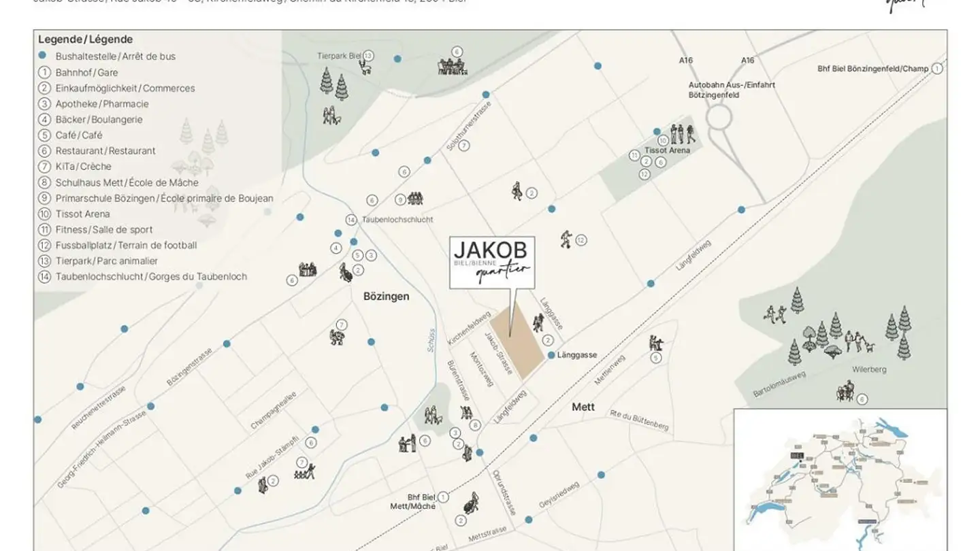Click the number 1 marker at Bhf Biel Bözingenfeld
The image size is (980, 551).
click(937, 68)
